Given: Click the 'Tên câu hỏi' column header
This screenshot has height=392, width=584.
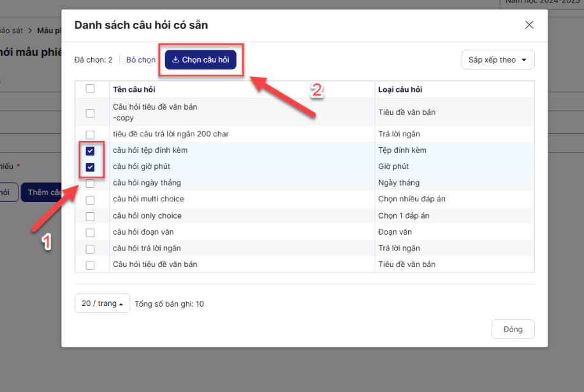Looking at the screenshot, I should click(x=134, y=90).
